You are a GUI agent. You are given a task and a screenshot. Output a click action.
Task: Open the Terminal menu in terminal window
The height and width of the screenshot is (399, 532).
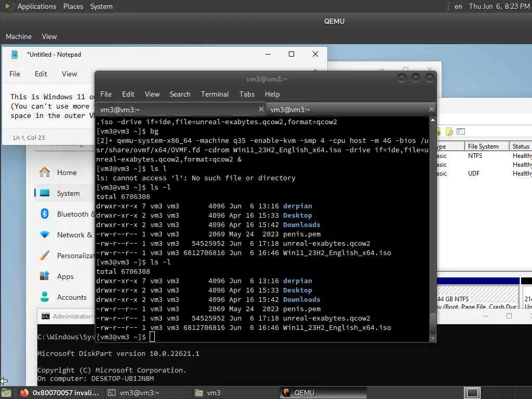(x=215, y=94)
